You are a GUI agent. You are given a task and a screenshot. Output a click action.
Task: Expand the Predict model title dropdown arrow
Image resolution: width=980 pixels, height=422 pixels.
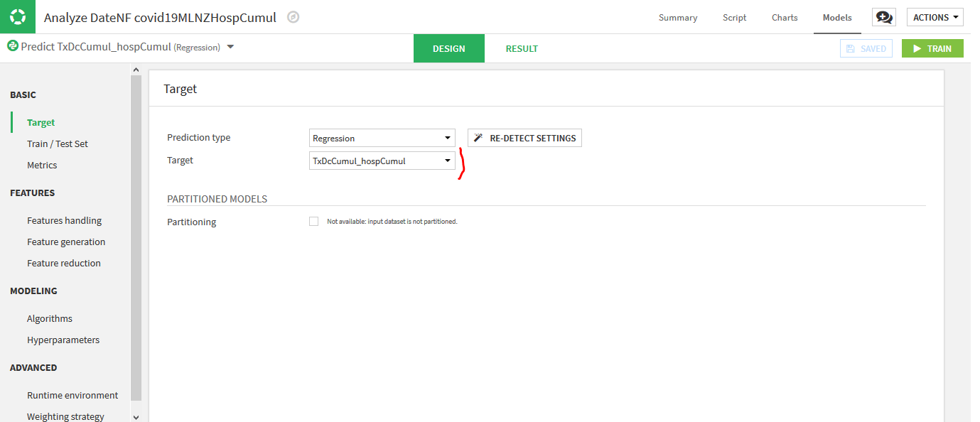230,47
